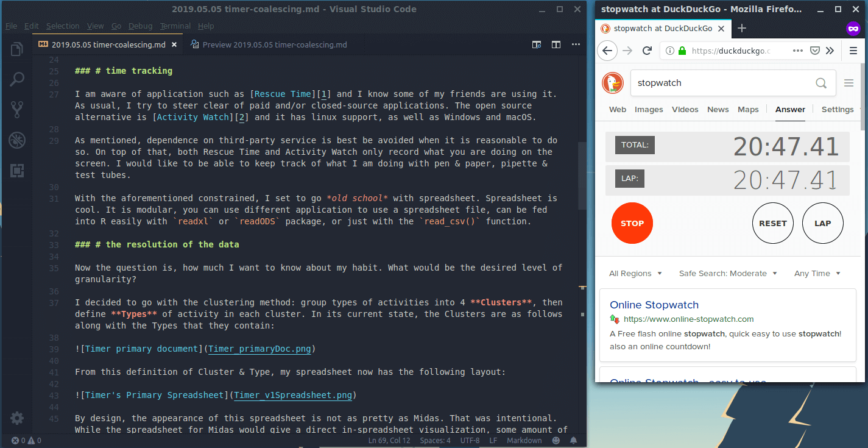The height and width of the screenshot is (448, 868).
Task: Open the Extensions view icon
Action: pos(17,171)
